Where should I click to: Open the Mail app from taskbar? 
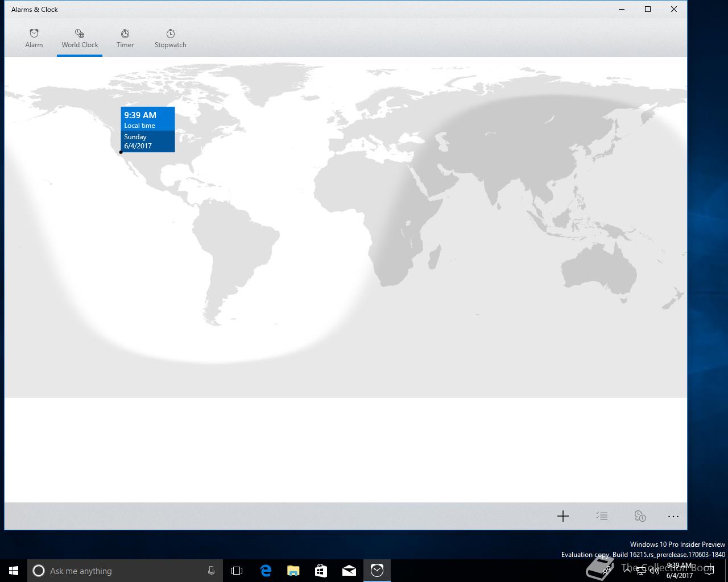(x=349, y=571)
